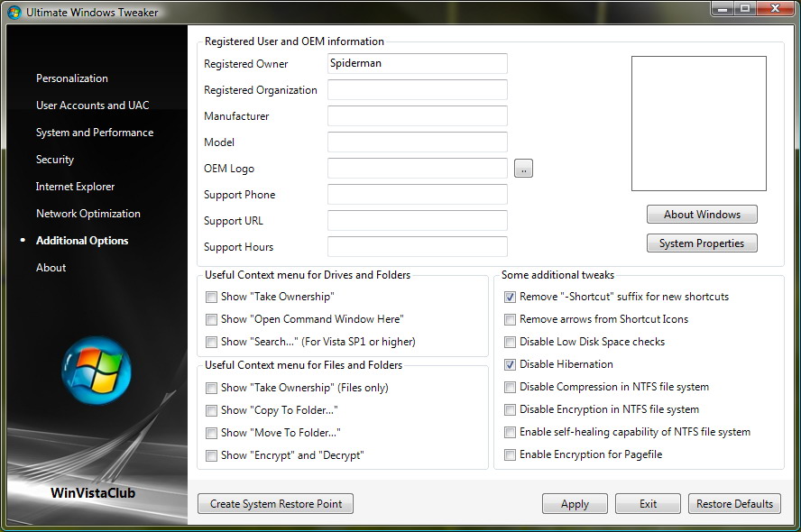
Task: Open the Security section in sidebar
Action: [x=55, y=160]
